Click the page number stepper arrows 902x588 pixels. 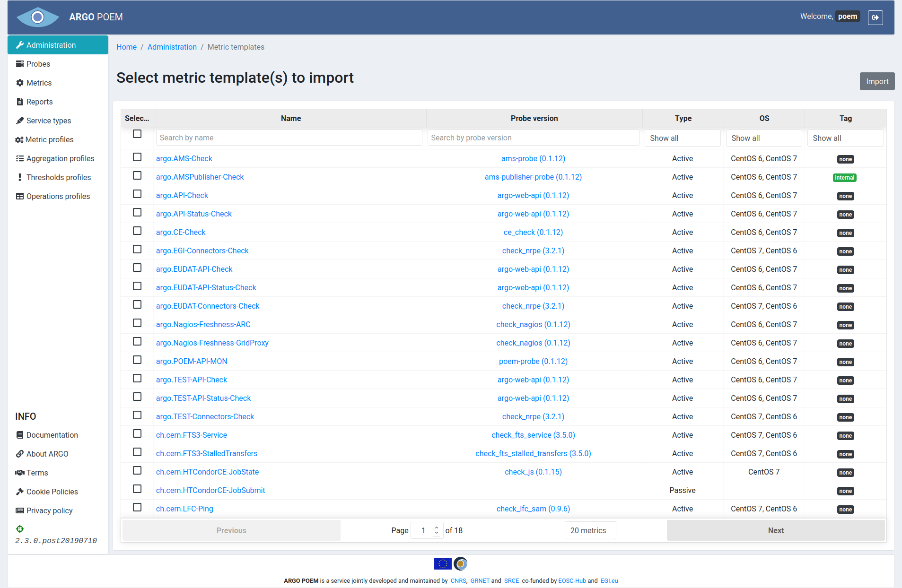pyautogui.click(x=437, y=530)
